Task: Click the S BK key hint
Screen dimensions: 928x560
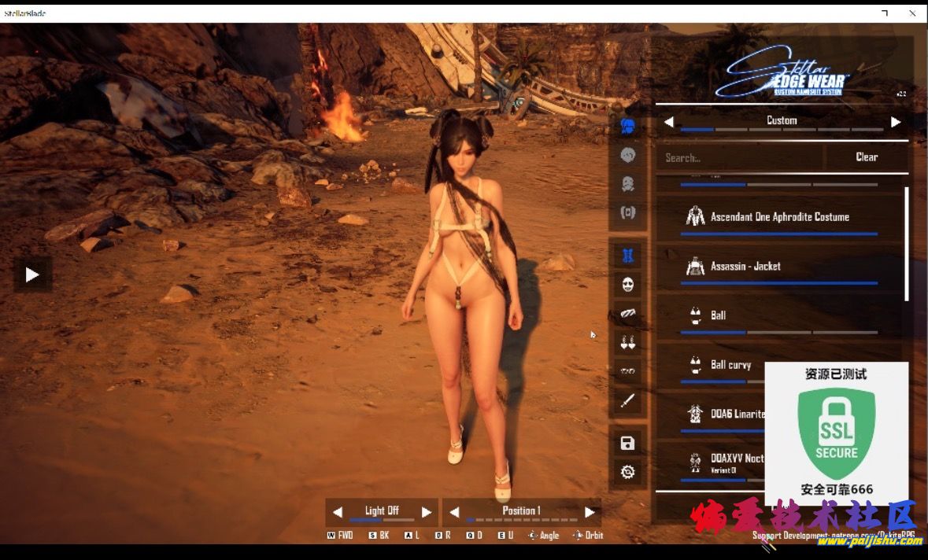Action: [x=379, y=535]
